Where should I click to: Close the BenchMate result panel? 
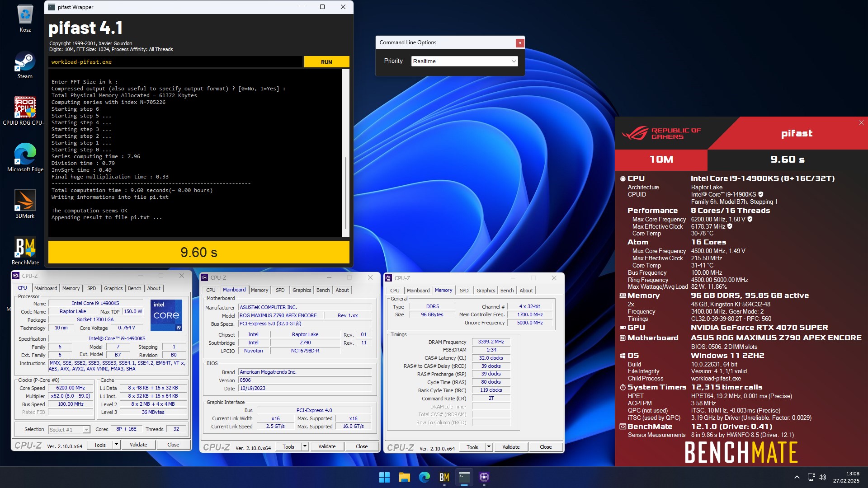click(x=861, y=123)
